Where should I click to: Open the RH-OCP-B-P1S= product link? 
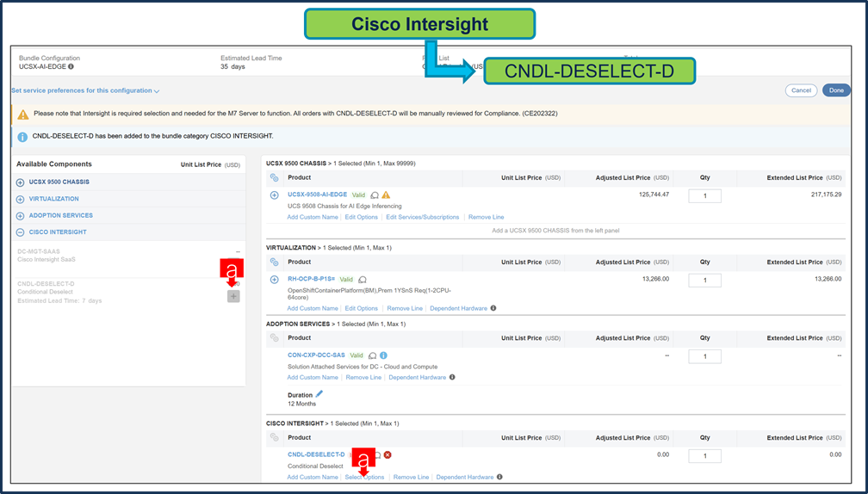(x=311, y=280)
